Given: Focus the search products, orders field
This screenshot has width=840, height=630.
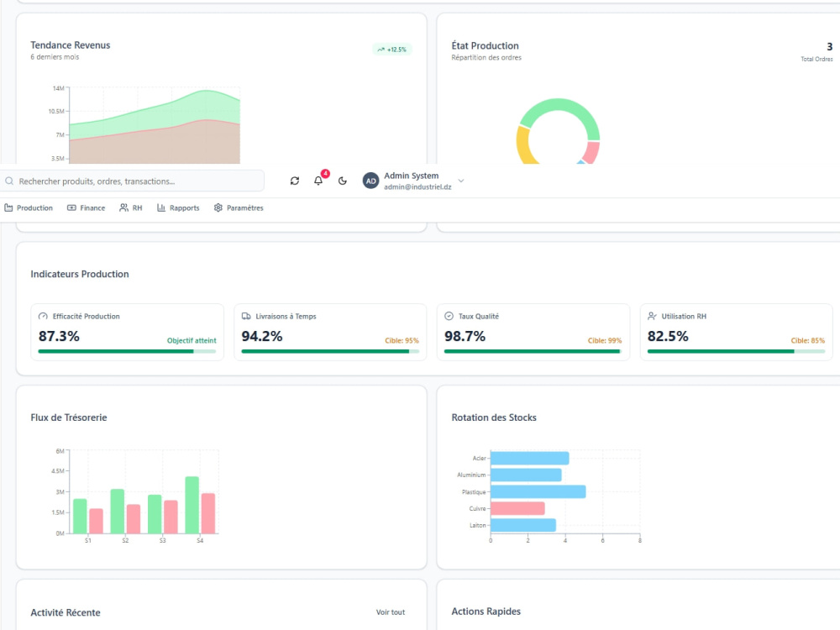Looking at the screenshot, I should [x=133, y=181].
